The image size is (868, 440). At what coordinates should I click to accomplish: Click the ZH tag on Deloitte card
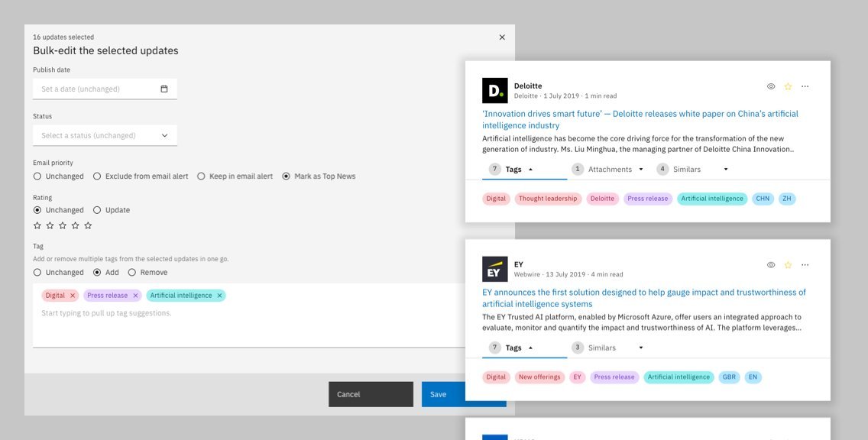[787, 199]
